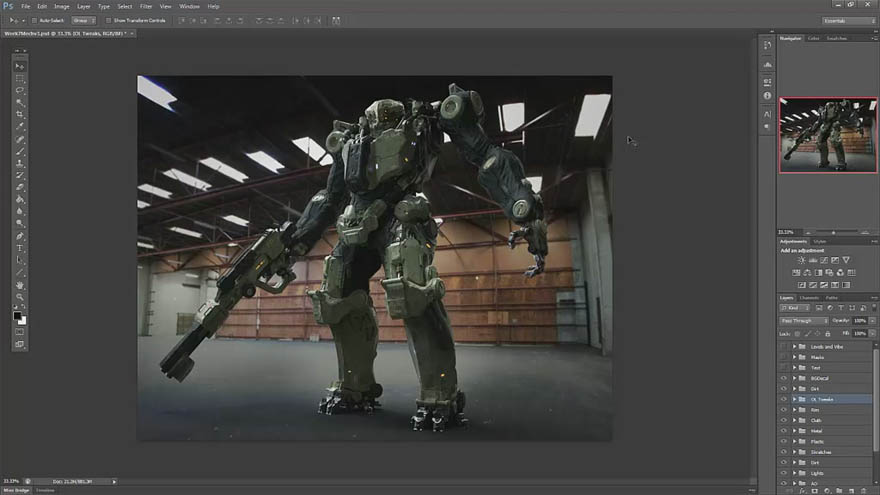Select the Brush tool

coord(20,152)
